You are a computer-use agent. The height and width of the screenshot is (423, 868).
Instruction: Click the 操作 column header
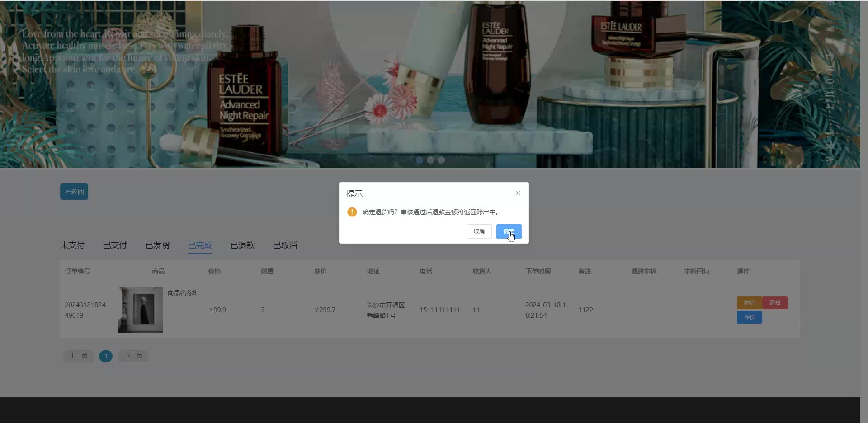click(x=743, y=271)
